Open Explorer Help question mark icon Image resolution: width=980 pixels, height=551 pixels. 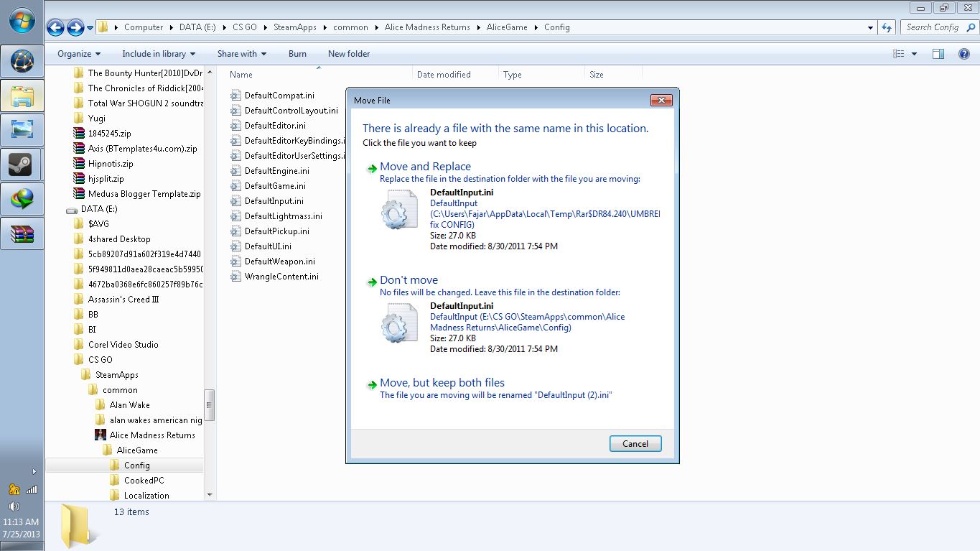(x=964, y=54)
